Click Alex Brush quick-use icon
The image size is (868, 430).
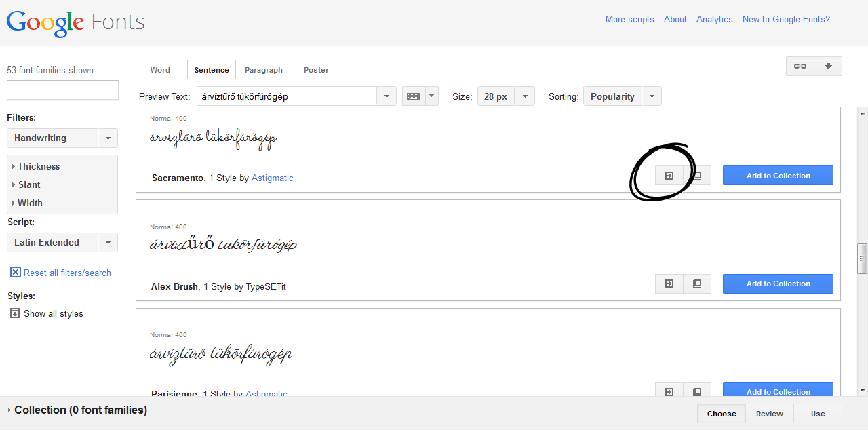(x=669, y=284)
